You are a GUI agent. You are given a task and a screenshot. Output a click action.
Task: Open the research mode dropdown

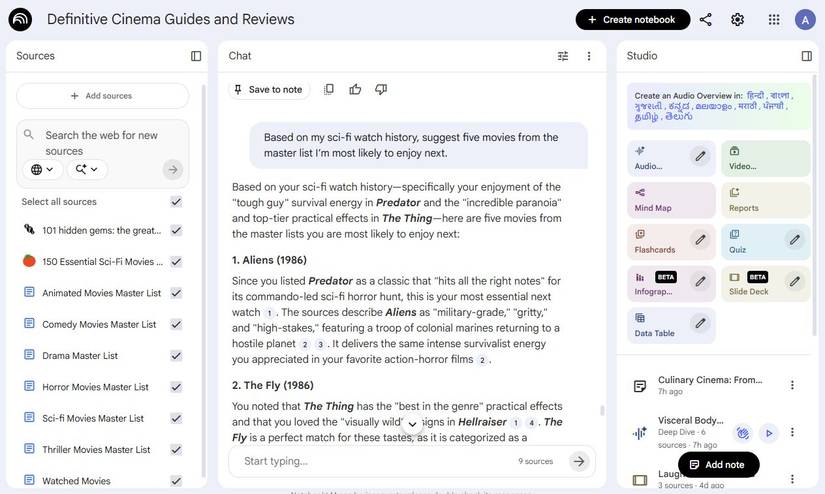pos(86,169)
